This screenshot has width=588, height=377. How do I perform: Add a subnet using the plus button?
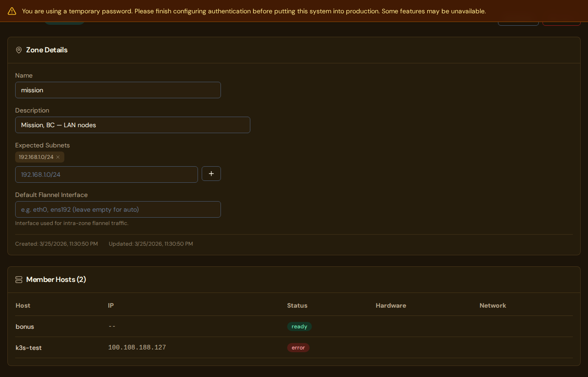[x=211, y=174]
